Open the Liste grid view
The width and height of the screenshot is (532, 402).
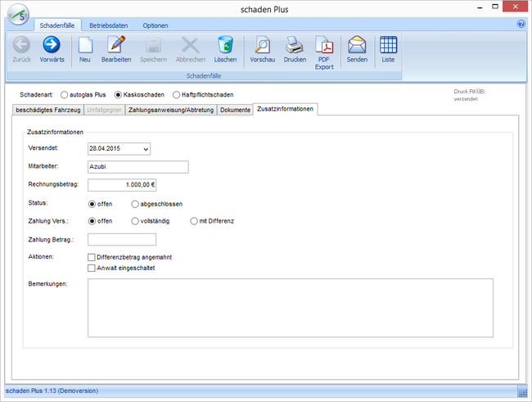pos(388,46)
